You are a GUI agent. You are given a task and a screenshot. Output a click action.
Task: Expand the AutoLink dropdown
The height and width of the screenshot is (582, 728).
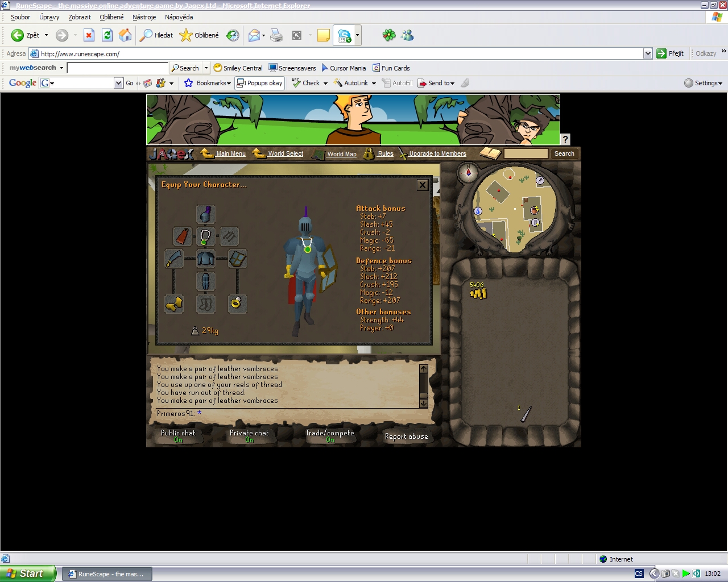(374, 84)
